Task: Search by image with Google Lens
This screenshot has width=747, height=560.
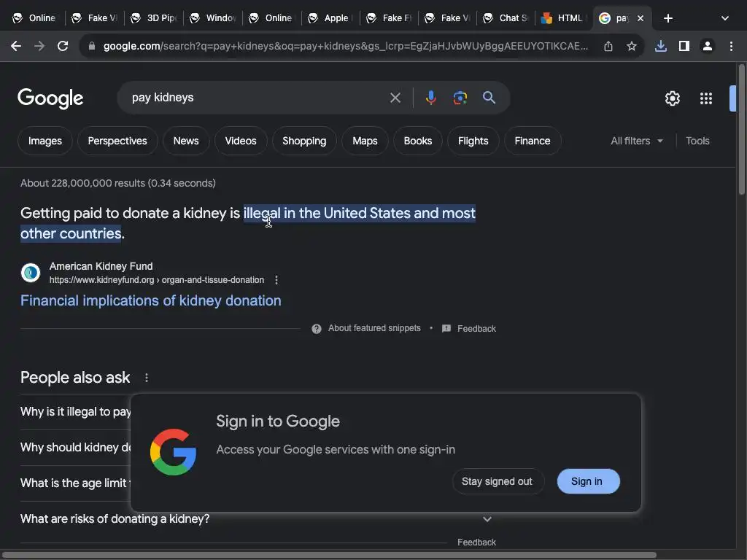Action: coord(460,98)
